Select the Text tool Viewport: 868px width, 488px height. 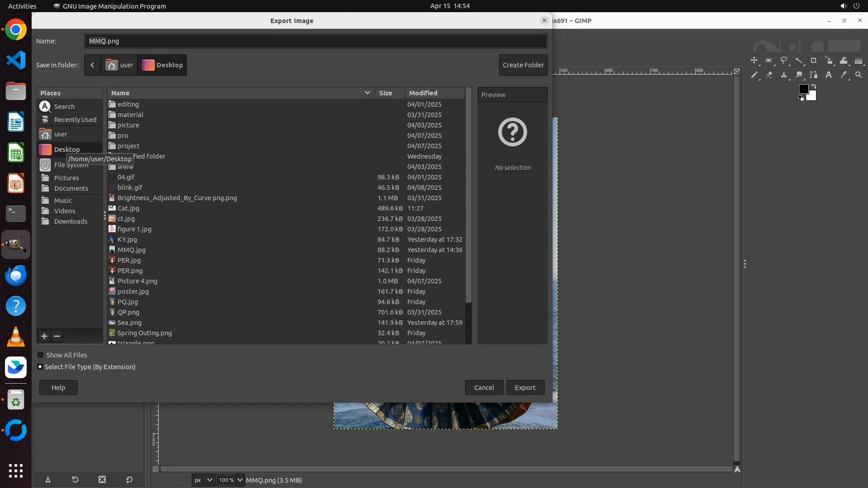pyautogui.click(x=829, y=75)
